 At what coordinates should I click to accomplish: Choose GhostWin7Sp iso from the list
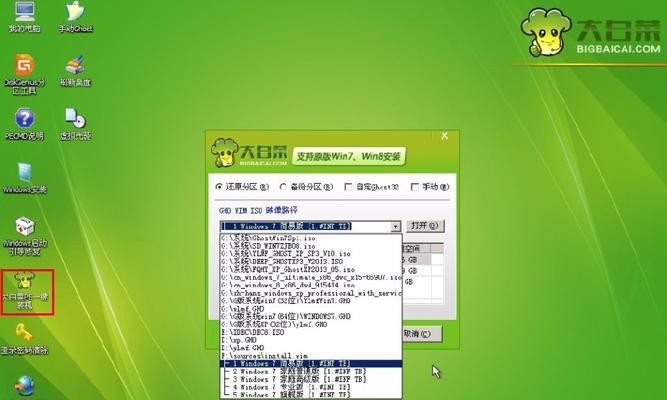click(x=311, y=238)
